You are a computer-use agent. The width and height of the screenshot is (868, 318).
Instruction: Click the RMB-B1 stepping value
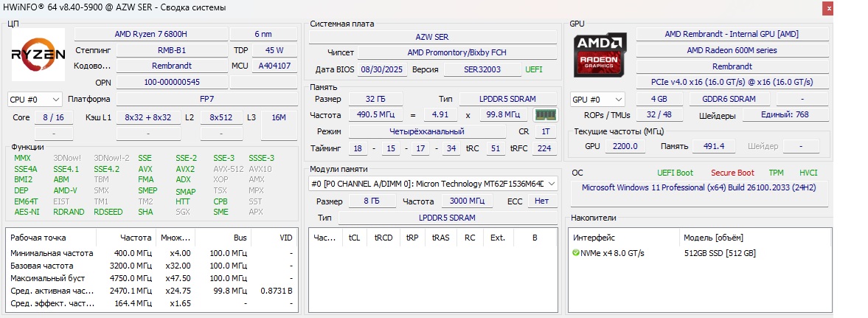[172, 50]
